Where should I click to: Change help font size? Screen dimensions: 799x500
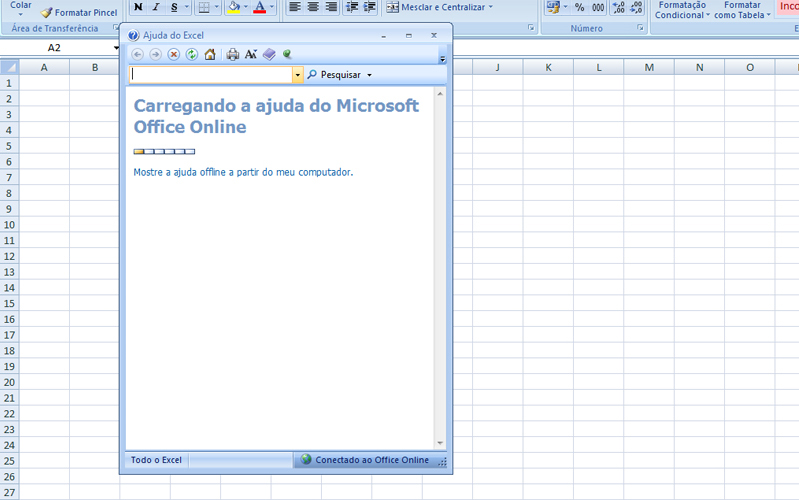point(251,55)
